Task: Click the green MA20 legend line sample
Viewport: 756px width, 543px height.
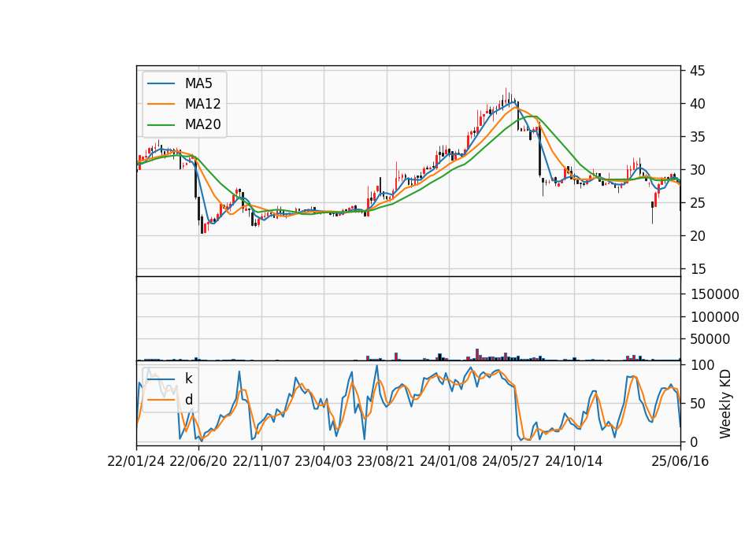Action: (161, 124)
